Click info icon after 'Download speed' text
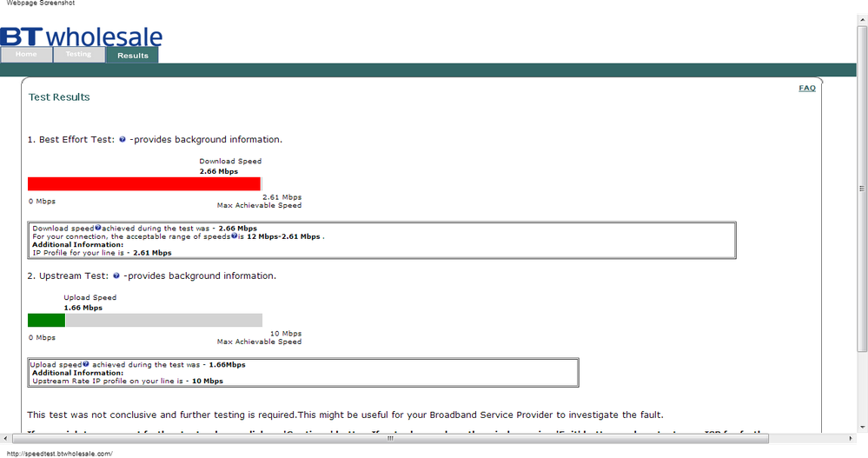This screenshot has width=868, height=458. [x=98, y=228]
